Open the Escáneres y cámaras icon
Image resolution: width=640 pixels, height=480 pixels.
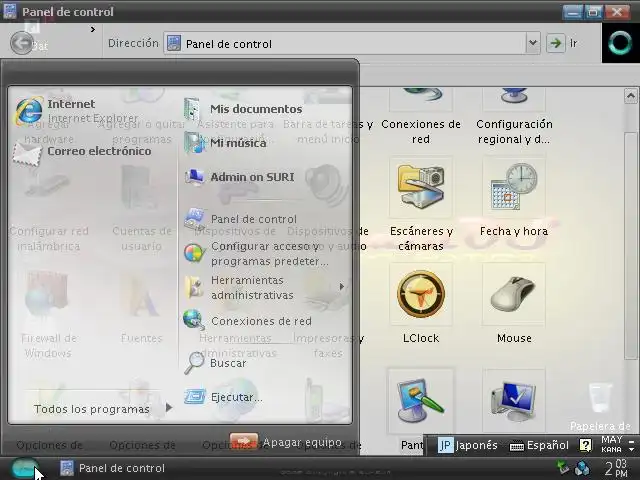point(420,187)
